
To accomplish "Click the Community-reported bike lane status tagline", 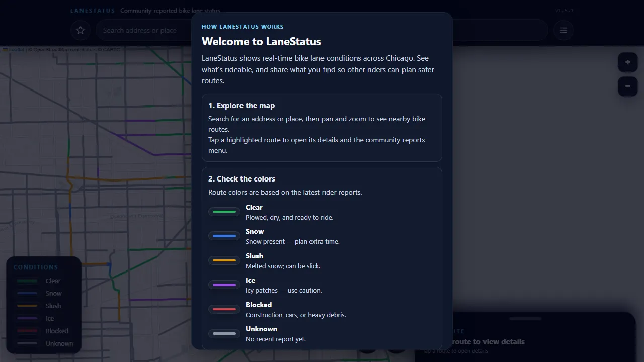I will click(170, 10).
